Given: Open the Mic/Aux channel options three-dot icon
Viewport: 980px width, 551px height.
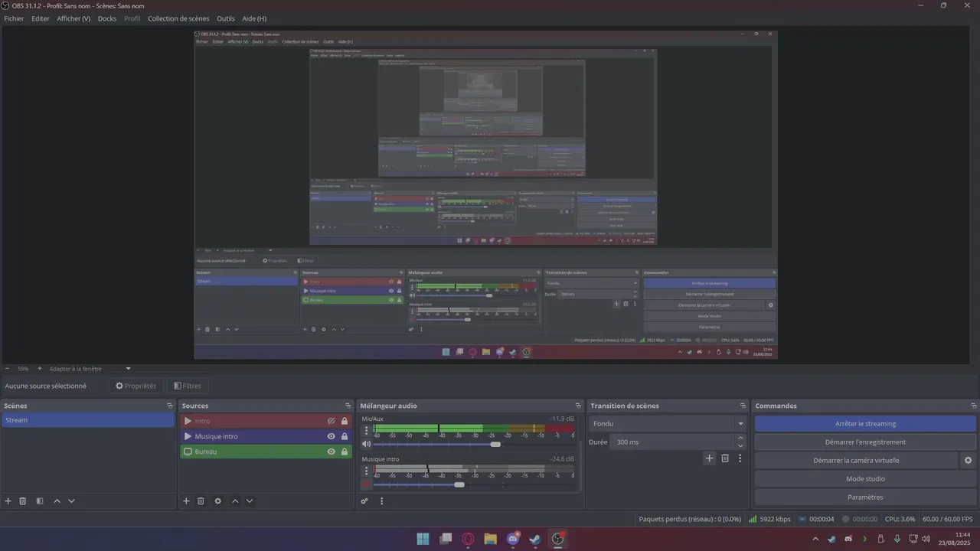Looking at the screenshot, I should 366,431.
